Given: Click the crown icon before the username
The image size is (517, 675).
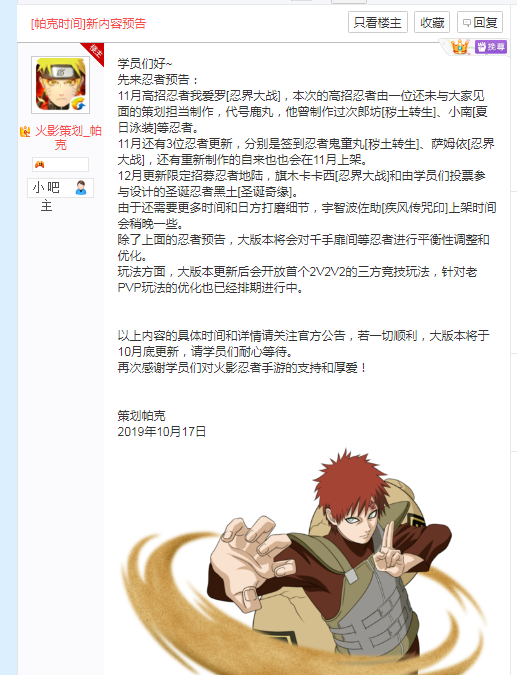Looking at the screenshot, I should click(x=25, y=131).
